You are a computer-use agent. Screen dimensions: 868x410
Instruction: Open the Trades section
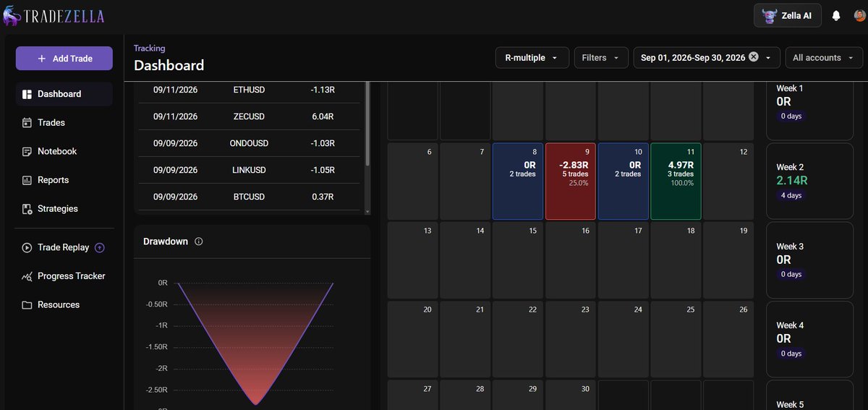(64, 123)
